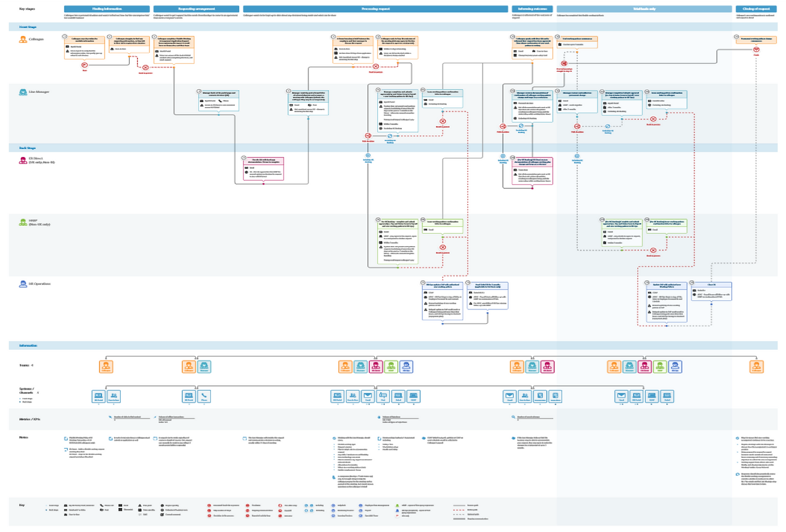Click red fail-to-process icon between Colleague steps 2 and 3

pos(145,67)
